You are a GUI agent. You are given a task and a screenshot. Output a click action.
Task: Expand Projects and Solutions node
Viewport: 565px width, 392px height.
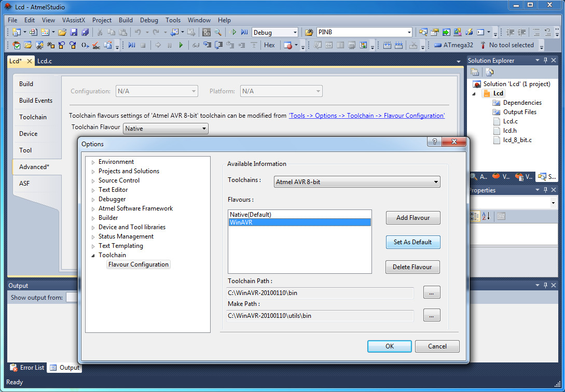coord(93,172)
